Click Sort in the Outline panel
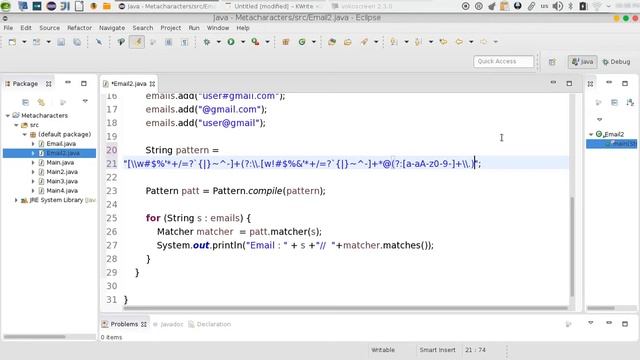The image size is (640, 360). pyautogui.click(x=631, y=102)
